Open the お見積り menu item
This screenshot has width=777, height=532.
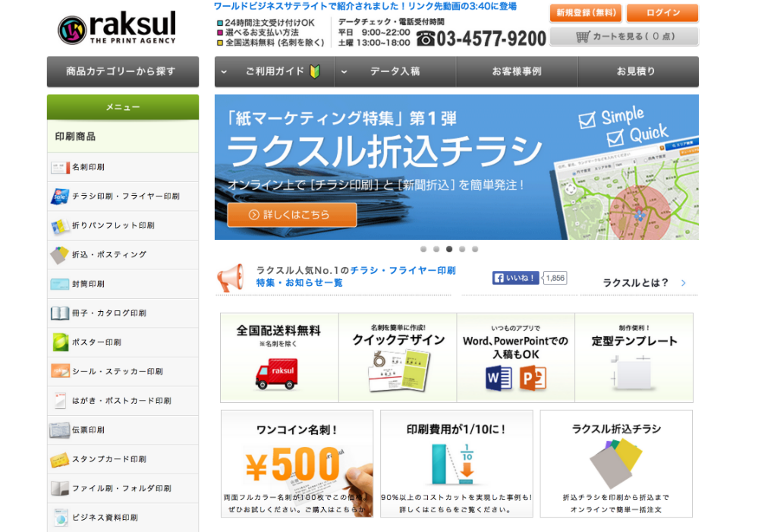point(636,71)
